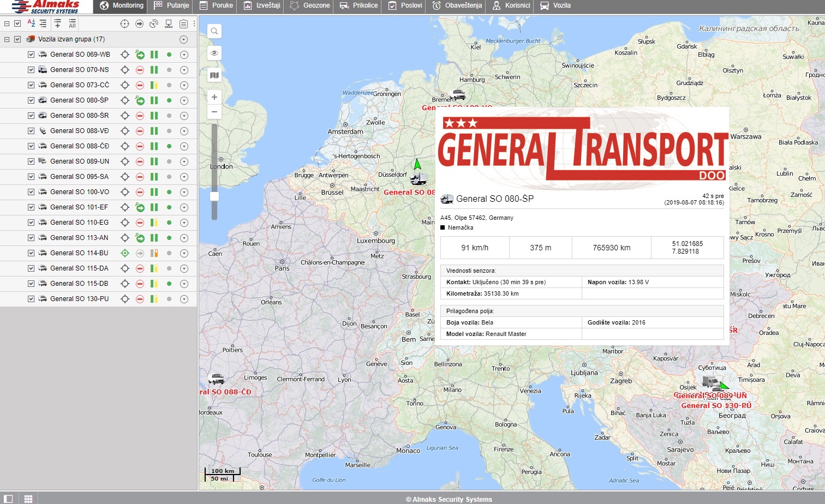Image resolution: width=825 pixels, height=504 pixels.
Task: Uncheck General SO 070-NS checkbox
Action: 31,70
